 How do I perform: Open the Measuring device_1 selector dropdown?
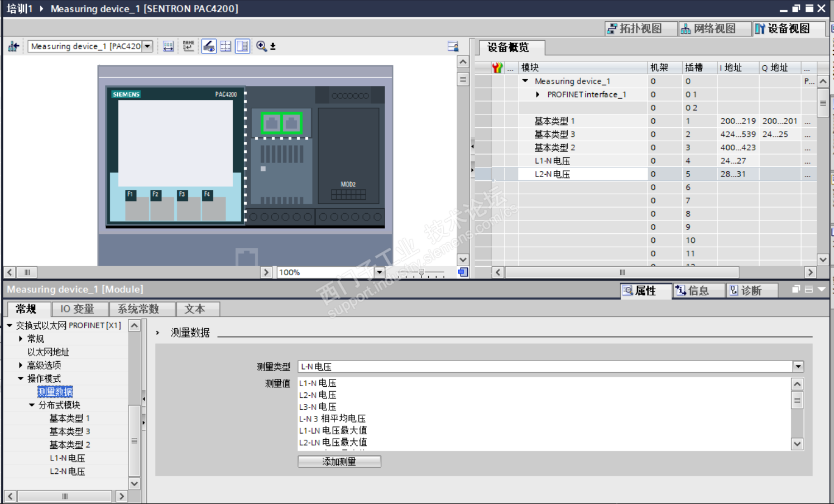pos(147,46)
